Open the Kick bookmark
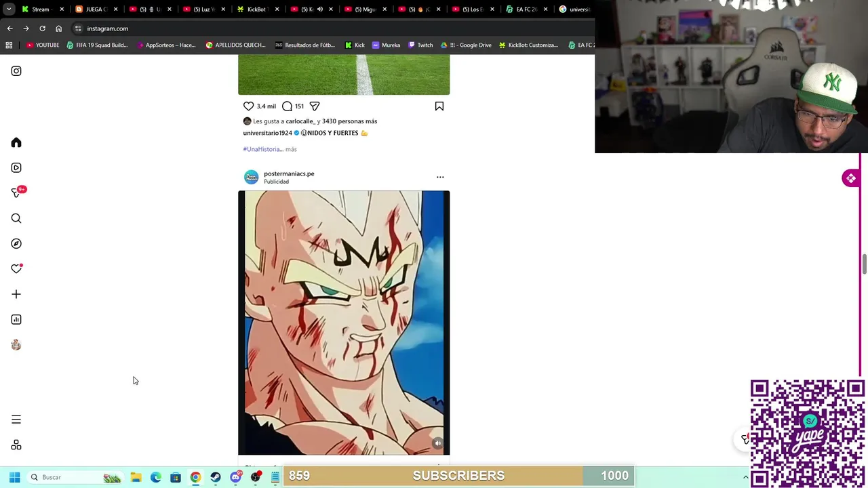The height and width of the screenshot is (488, 868). coord(355,45)
